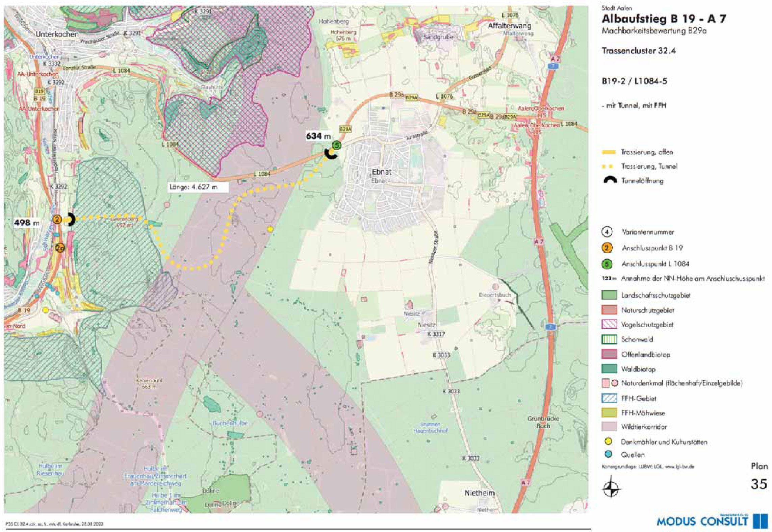Click the Ebnat town label on the map
The height and width of the screenshot is (532, 772).
(381, 172)
